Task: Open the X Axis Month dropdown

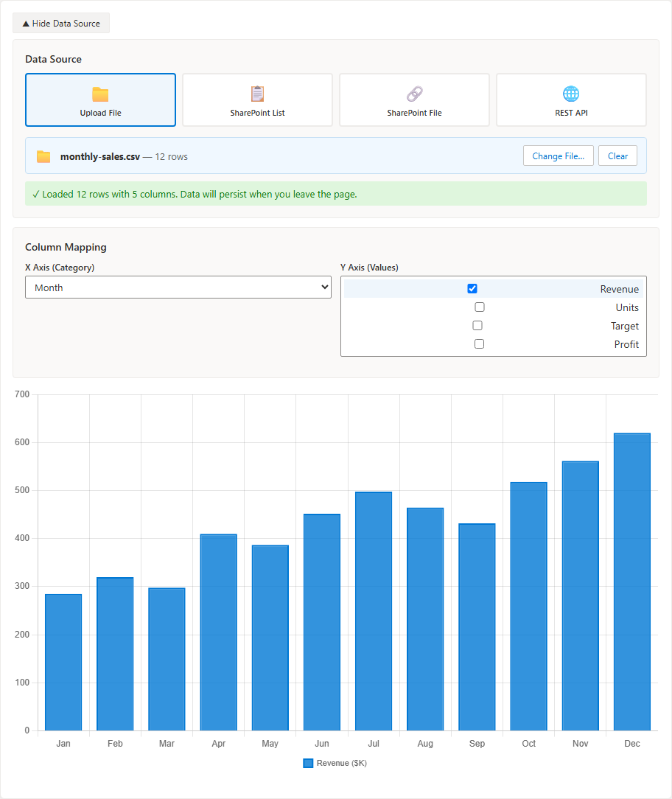Action: pyautogui.click(x=178, y=287)
